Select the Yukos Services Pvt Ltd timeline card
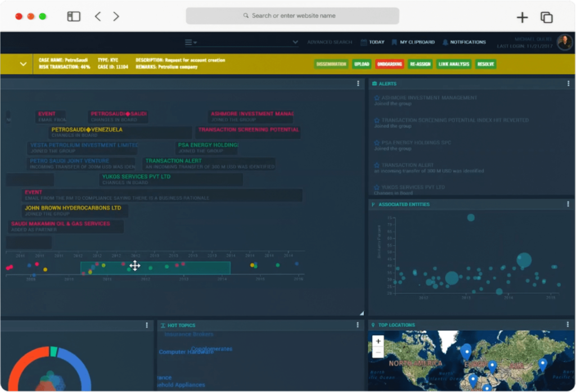The width and height of the screenshot is (576, 392). click(171, 179)
